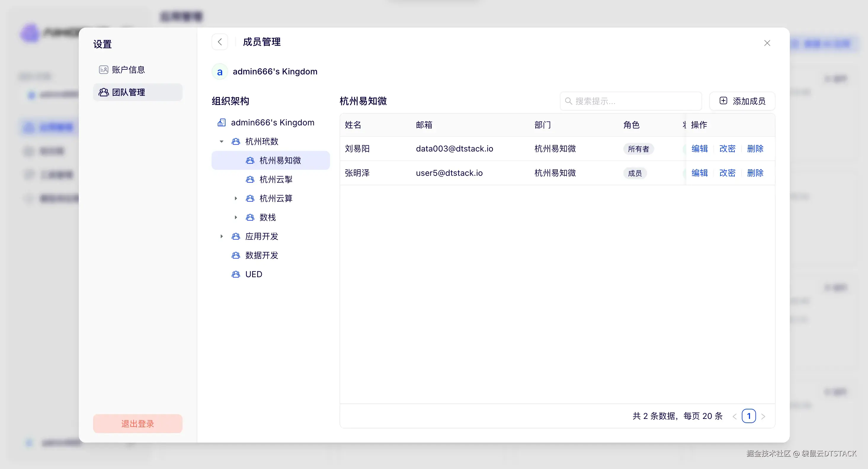Expand the 杭州云算 node
This screenshot has height=469, width=868.
236,199
